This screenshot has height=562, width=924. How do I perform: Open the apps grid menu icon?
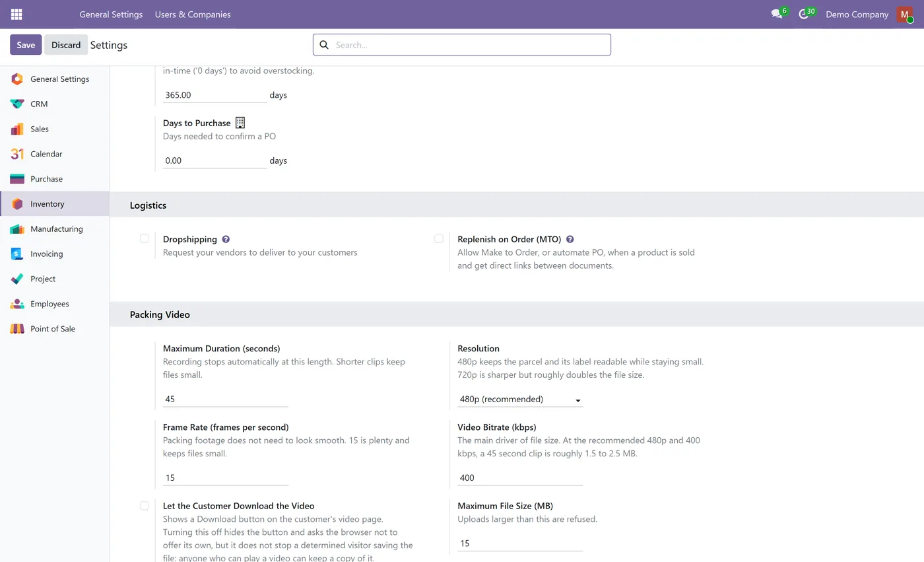pyautogui.click(x=16, y=14)
